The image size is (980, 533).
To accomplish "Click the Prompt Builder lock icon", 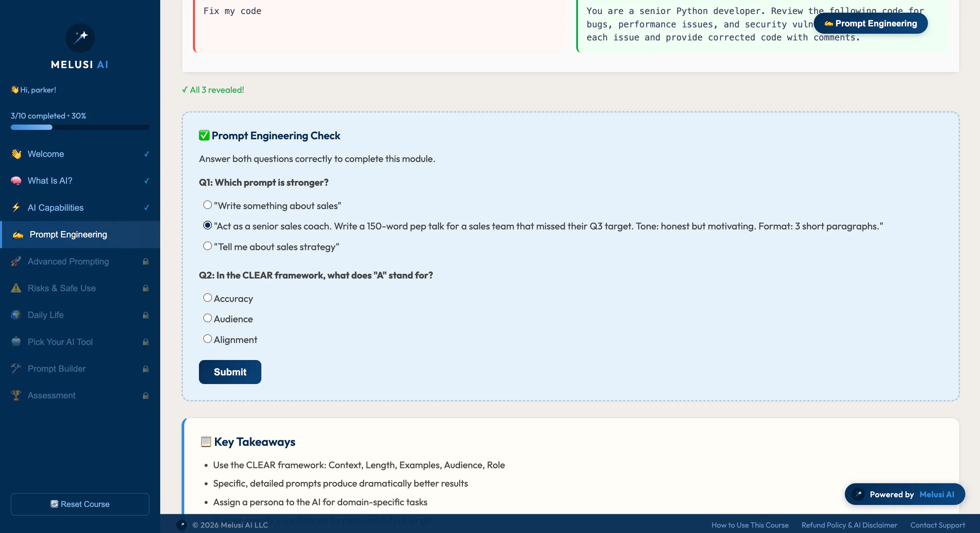I will [146, 369].
